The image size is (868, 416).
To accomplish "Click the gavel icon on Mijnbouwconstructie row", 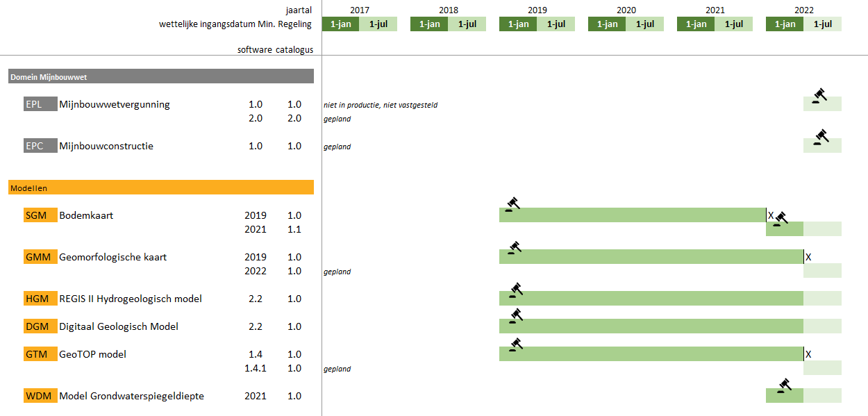I will coord(821,138).
